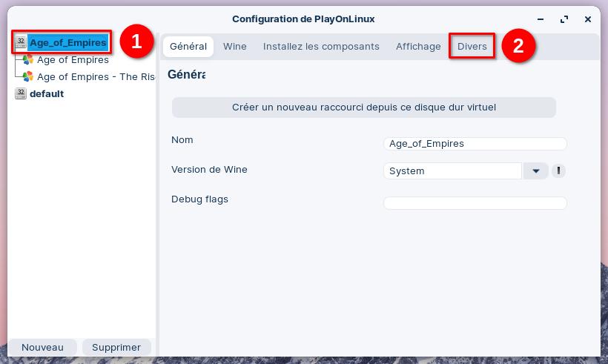Close the Configuration de PlayOnLinux window

588,19
